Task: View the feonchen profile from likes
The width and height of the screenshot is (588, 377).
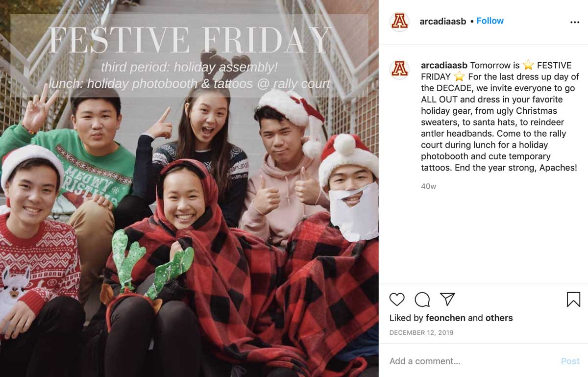Action: tap(445, 318)
